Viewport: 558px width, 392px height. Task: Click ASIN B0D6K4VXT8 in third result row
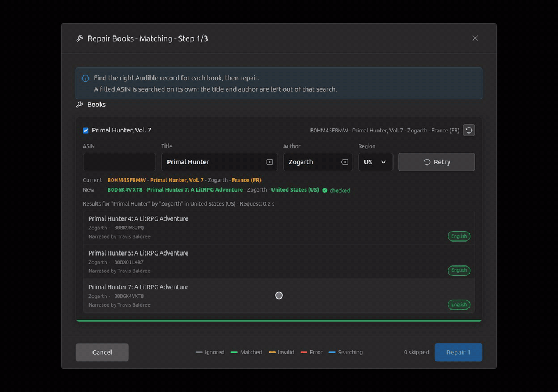[x=129, y=296]
